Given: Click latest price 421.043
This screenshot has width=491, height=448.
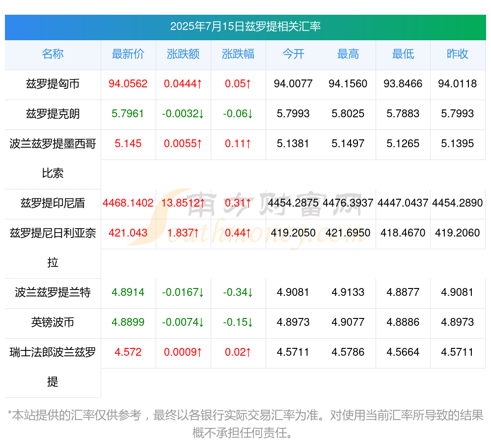Looking at the screenshot, I should [128, 233].
